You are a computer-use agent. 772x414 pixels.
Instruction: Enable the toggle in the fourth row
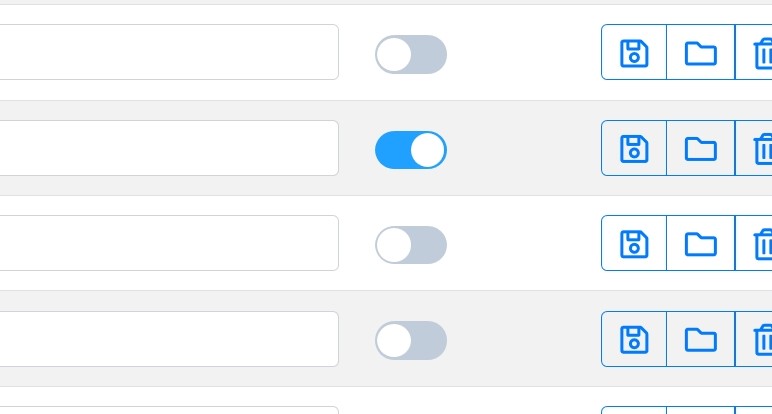click(x=410, y=340)
